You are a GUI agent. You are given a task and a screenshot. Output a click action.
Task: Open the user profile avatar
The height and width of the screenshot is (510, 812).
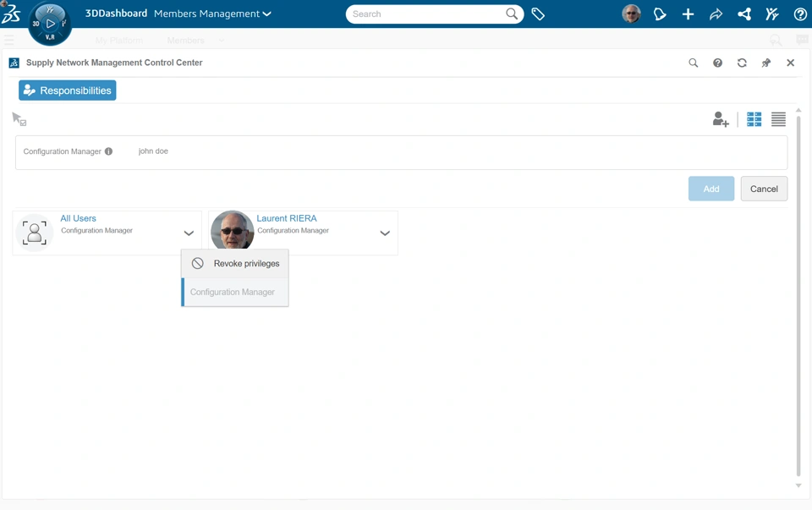(631, 14)
